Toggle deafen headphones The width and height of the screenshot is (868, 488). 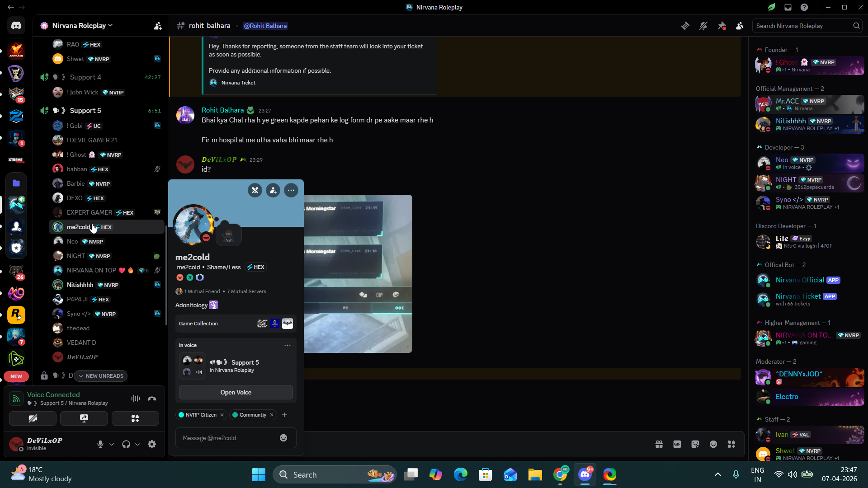point(126,444)
